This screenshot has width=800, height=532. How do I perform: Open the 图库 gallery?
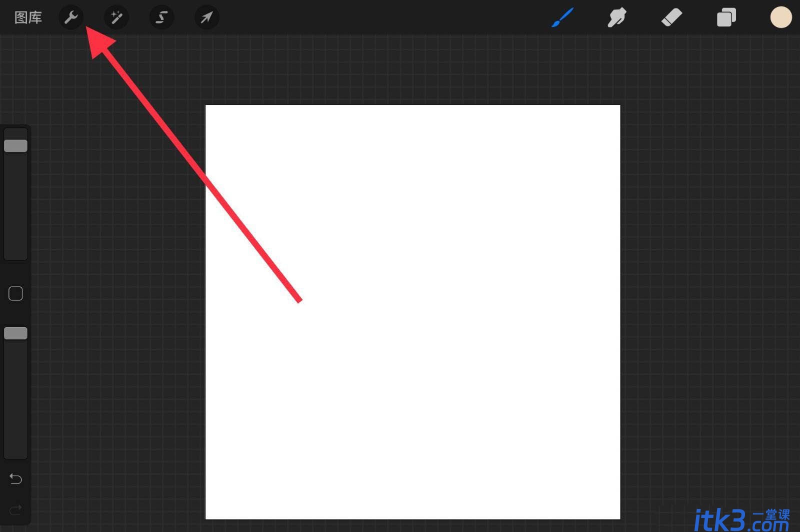(x=28, y=17)
